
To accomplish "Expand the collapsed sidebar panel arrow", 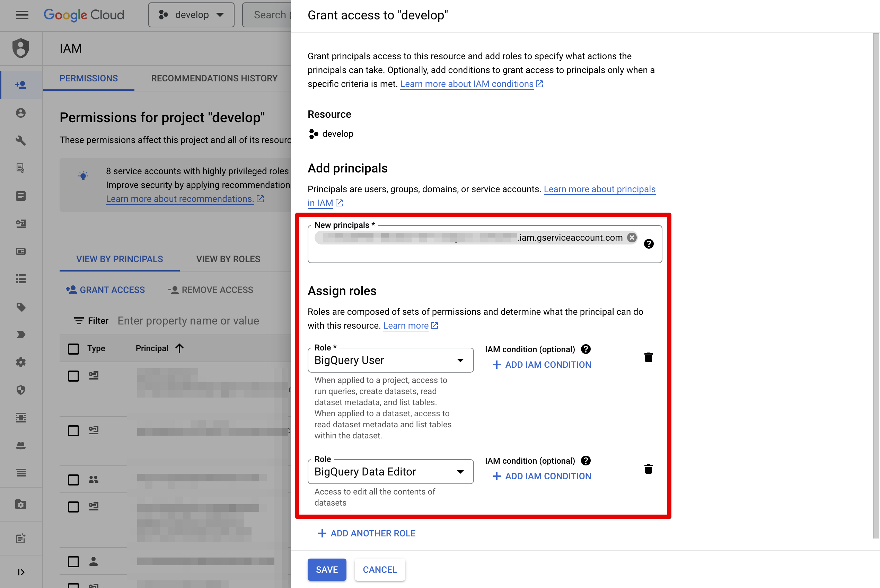I will (21, 571).
